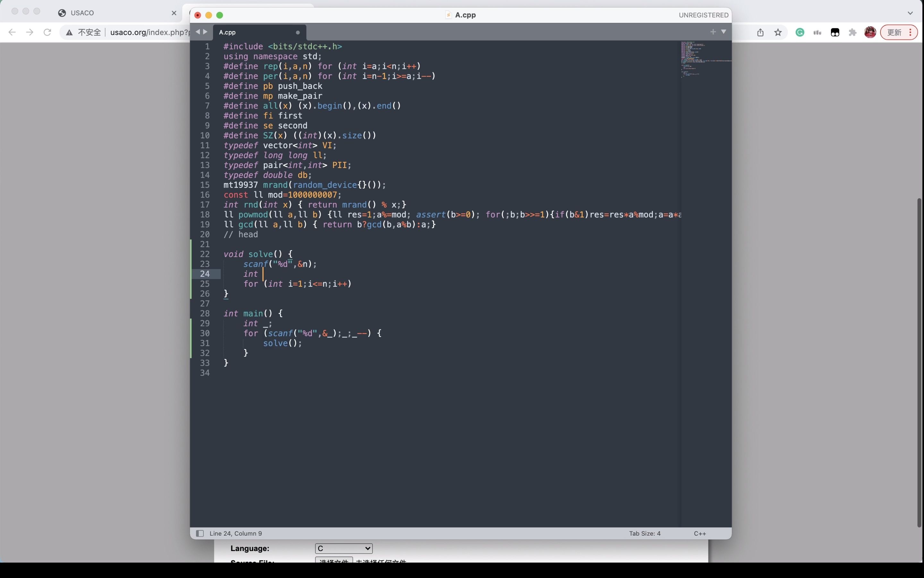Go to next tab with Sublime right arrow
The height and width of the screenshot is (578, 924).
tap(205, 32)
